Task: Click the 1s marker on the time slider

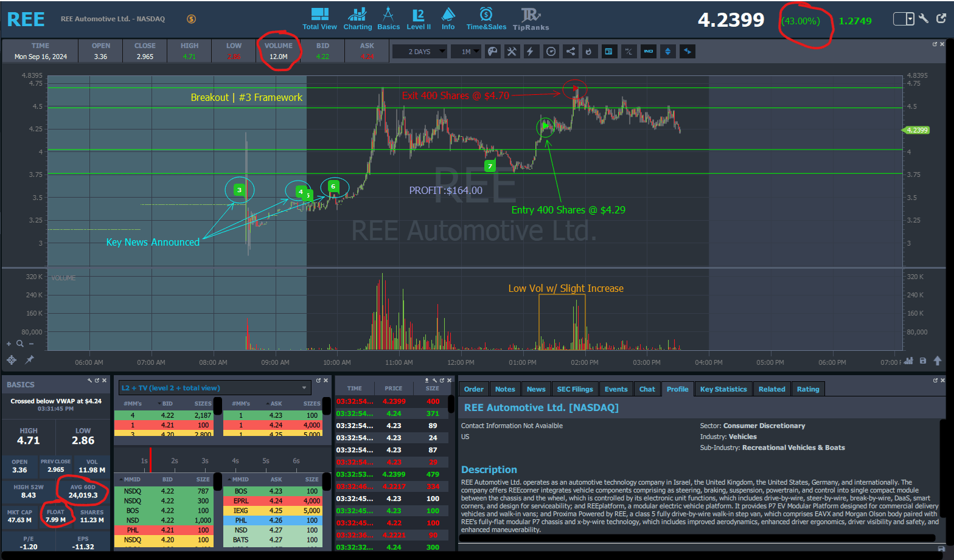Action: [144, 461]
